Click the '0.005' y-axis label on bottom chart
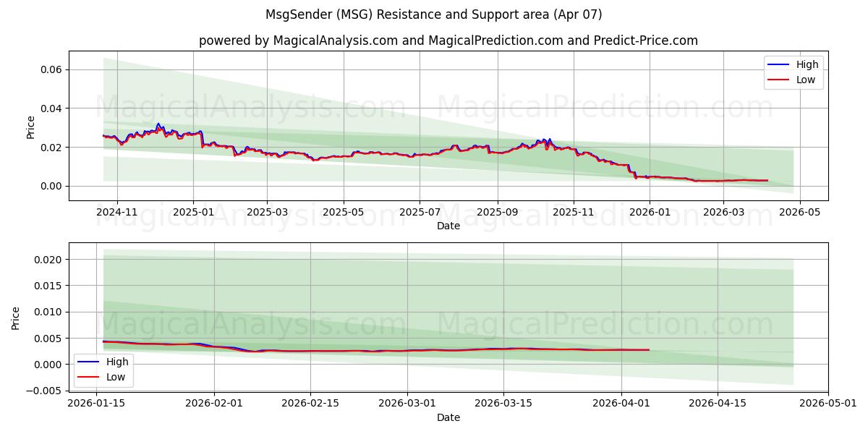868x434 pixels. [x=48, y=339]
